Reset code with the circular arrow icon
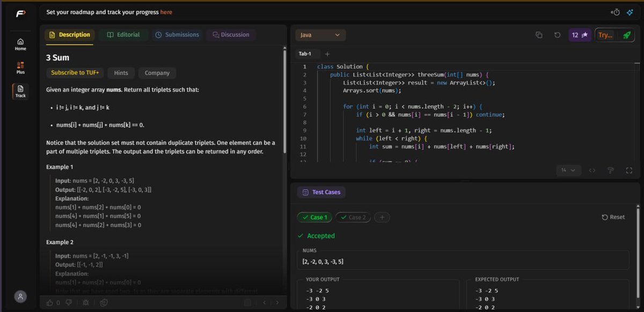Screen dimensions: 644x312 (557, 35)
